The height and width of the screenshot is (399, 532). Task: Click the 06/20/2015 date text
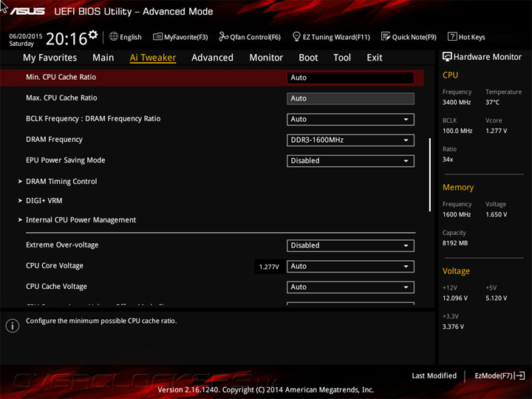26,36
